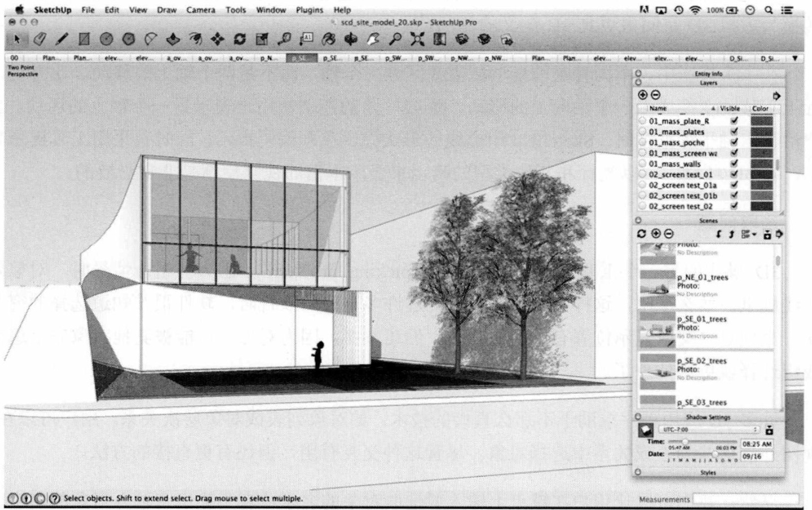Click the Color column header in Layers
The height and width of the screenshot is (510, 812).
[x=761, y=108]
